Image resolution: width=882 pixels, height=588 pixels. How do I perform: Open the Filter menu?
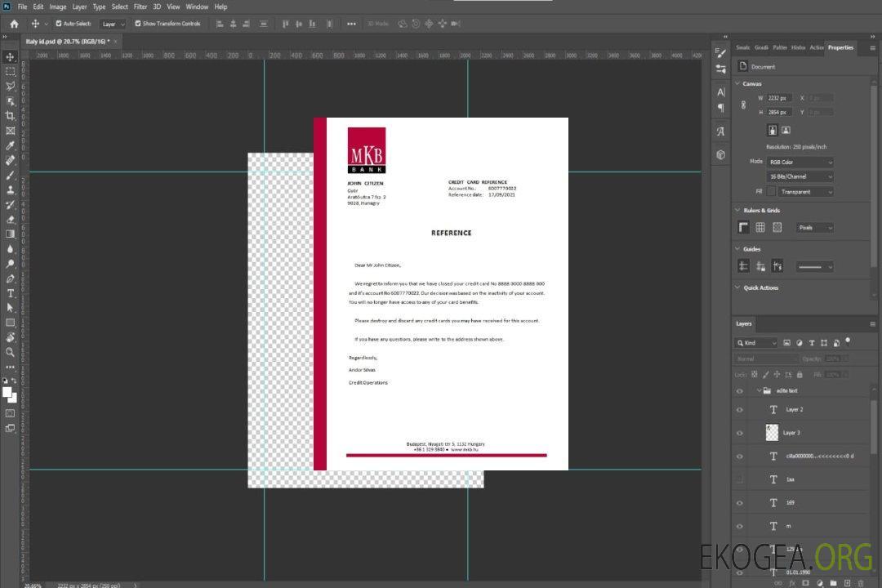pos(140,7)
